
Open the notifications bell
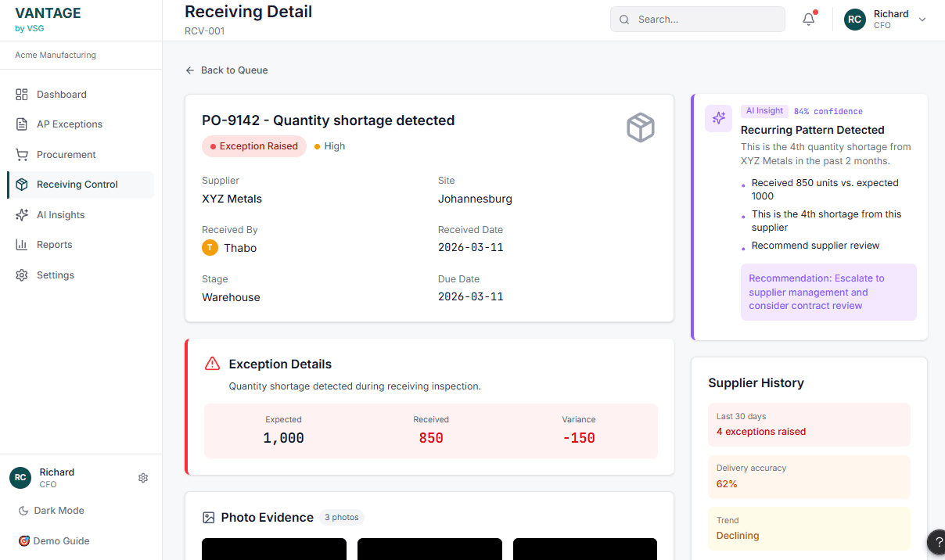coord(808,19)
